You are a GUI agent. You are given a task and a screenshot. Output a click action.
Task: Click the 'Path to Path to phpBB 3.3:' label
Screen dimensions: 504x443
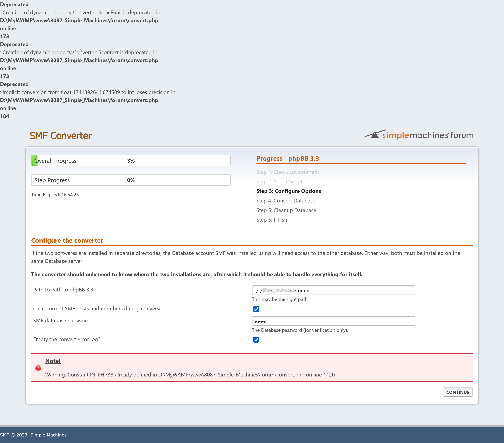pos(64,290)
